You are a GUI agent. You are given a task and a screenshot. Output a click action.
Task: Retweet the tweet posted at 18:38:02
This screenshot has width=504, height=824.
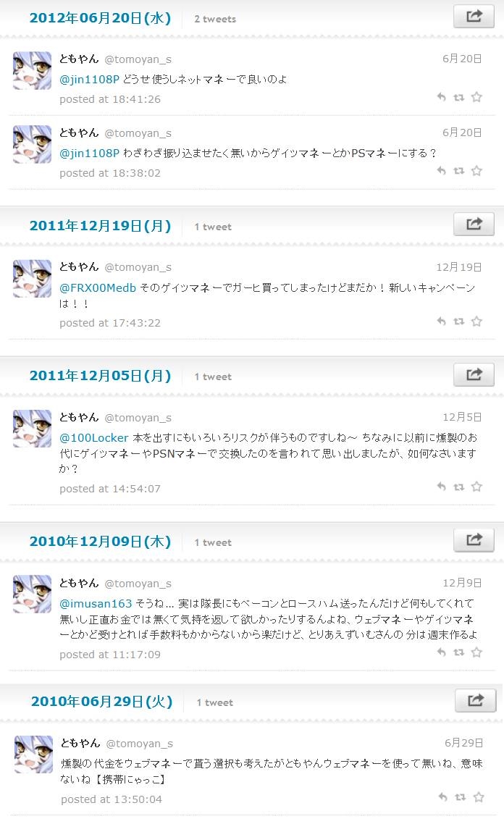[x=459, y=171]
